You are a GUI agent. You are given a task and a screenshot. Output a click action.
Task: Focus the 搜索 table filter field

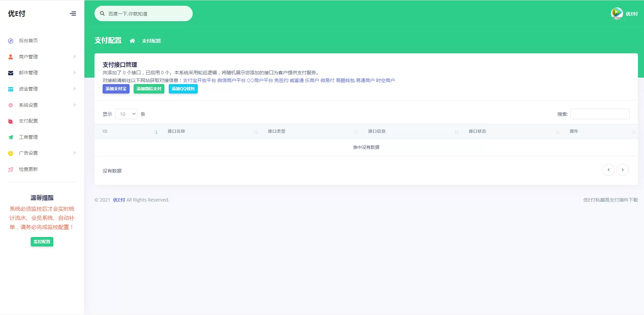coord(600,114)
